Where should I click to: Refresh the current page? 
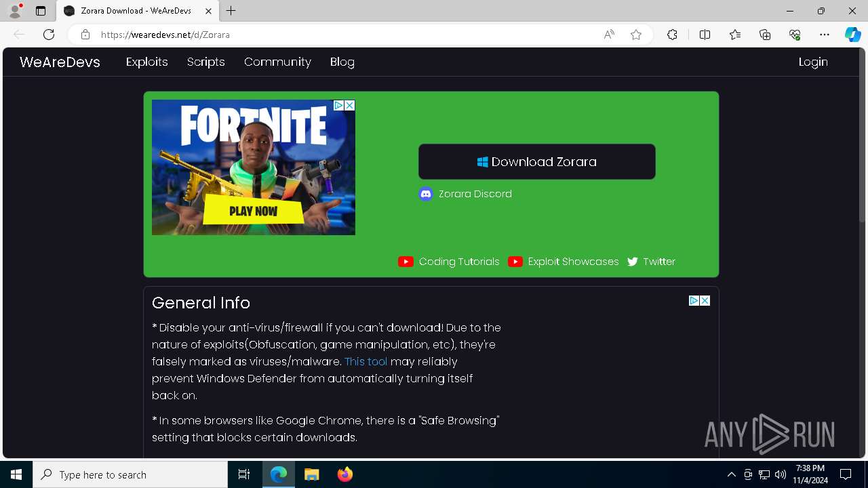[49, 35]
